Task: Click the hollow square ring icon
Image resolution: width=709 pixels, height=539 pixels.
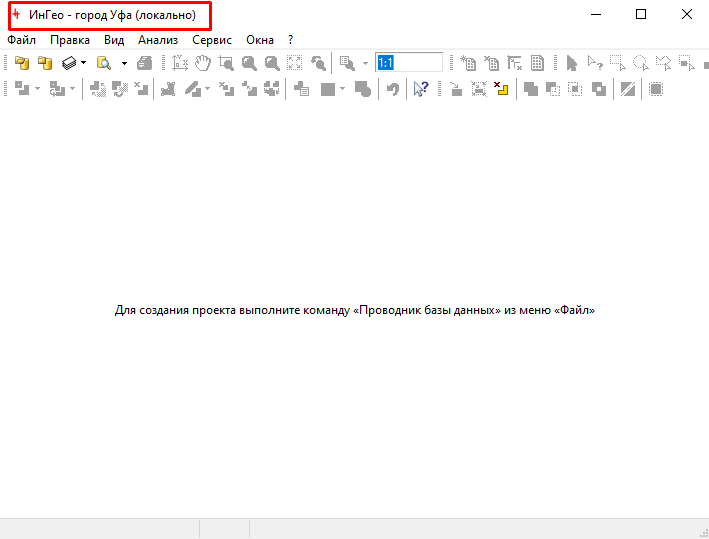Action: (599, 89)
